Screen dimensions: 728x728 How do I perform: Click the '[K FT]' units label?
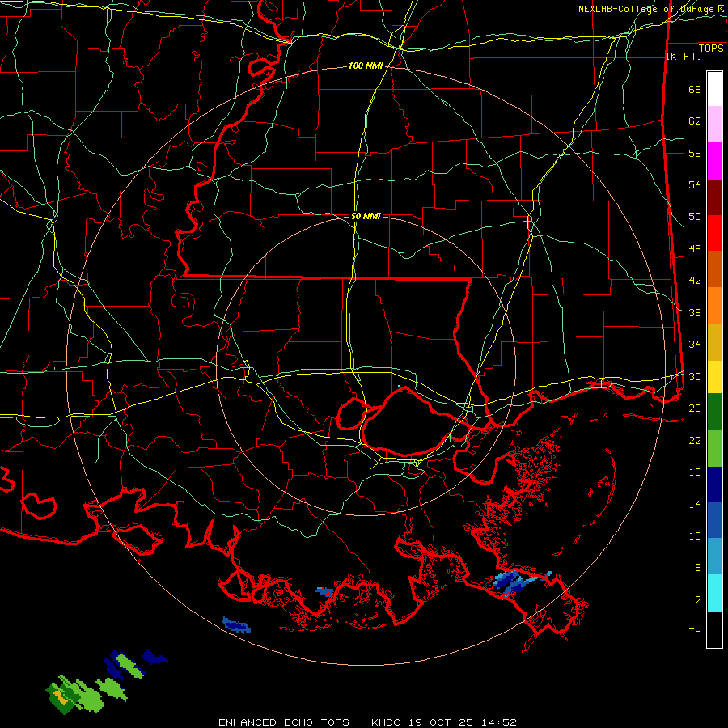[684, 56]
